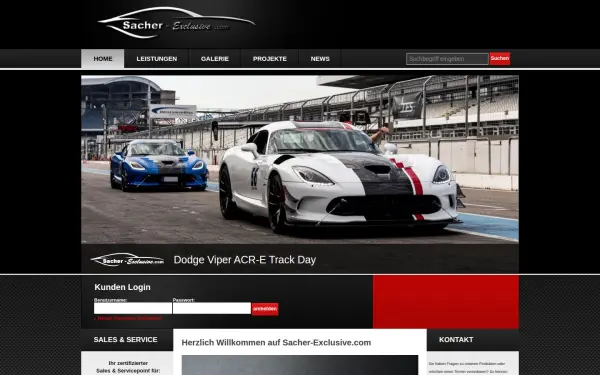
Task: Open the HOME menu tab
Action: (x=103, y=59)
